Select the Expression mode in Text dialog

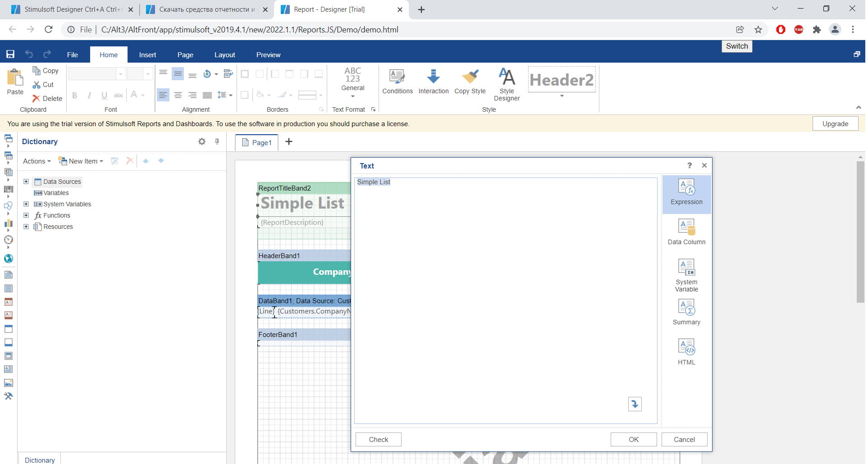point(686,195)
